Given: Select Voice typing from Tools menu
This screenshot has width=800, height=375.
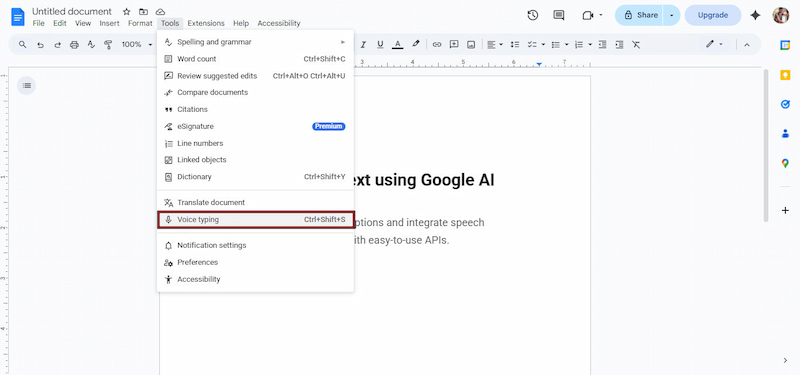Looking at the screenshot, I should [x=255, y=220].
